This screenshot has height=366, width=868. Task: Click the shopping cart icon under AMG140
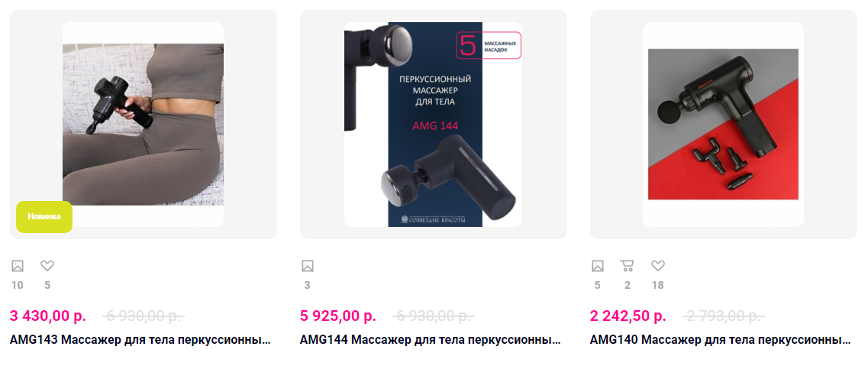(628, 266)
